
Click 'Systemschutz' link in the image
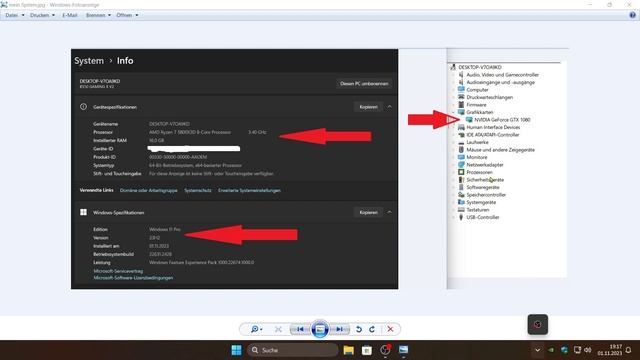pos(198,191)
